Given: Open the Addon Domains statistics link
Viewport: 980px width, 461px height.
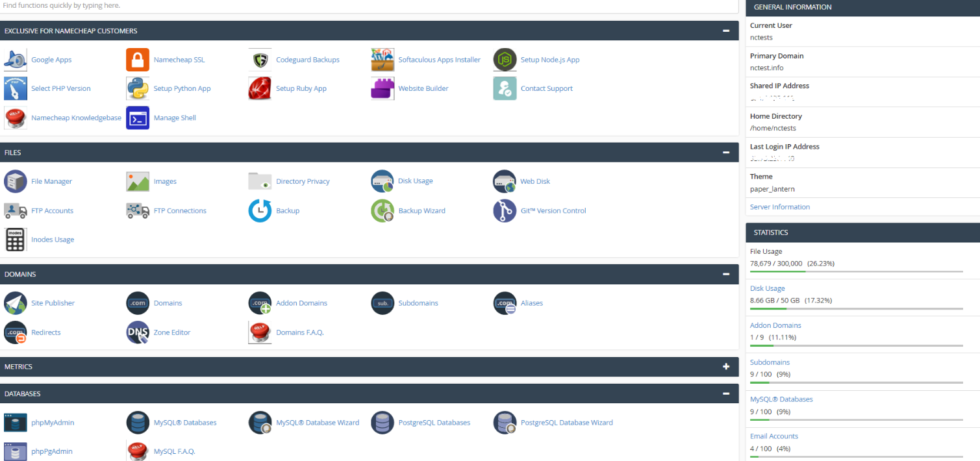Looking at the screenshot, I should (775, 325).
